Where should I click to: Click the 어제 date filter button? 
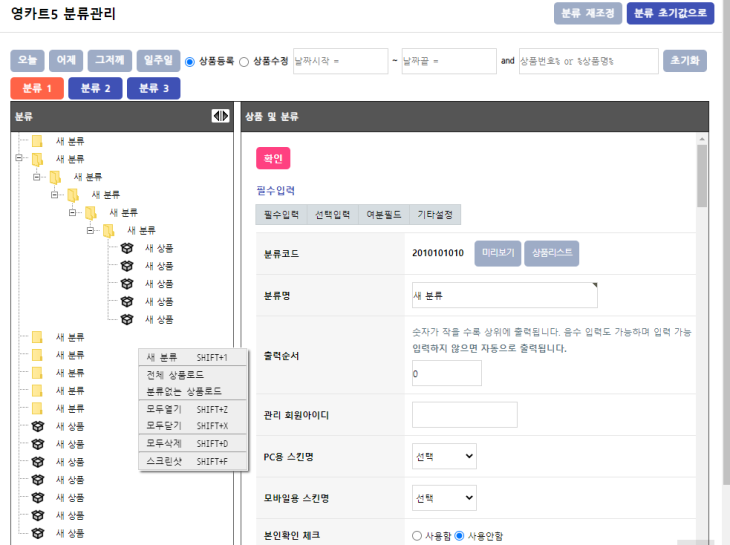[x=66, y=61]
